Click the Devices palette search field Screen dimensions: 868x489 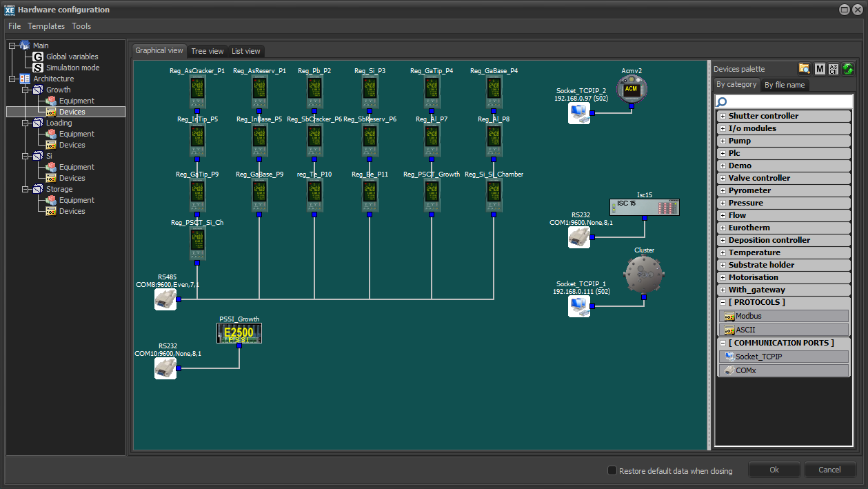click(786, 101)
